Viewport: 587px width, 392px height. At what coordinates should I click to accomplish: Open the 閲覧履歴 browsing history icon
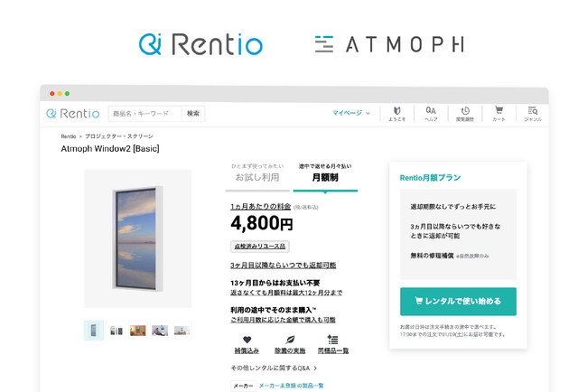(x=465, y=113)
